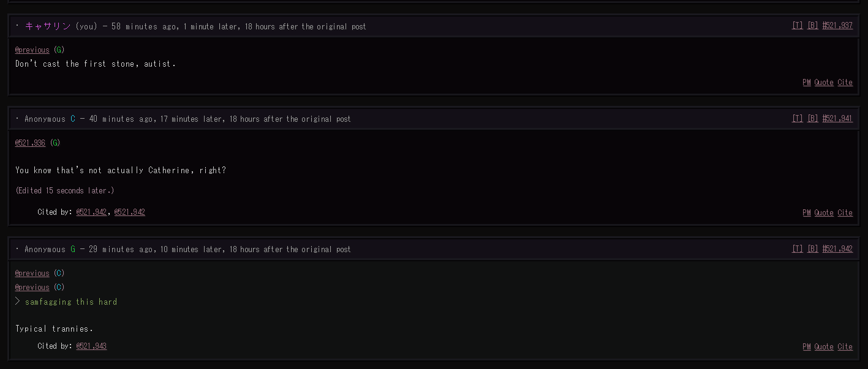Cite Anonymous C's post
The width and height of the screenshot is (868, 369).
click(845, 213)
